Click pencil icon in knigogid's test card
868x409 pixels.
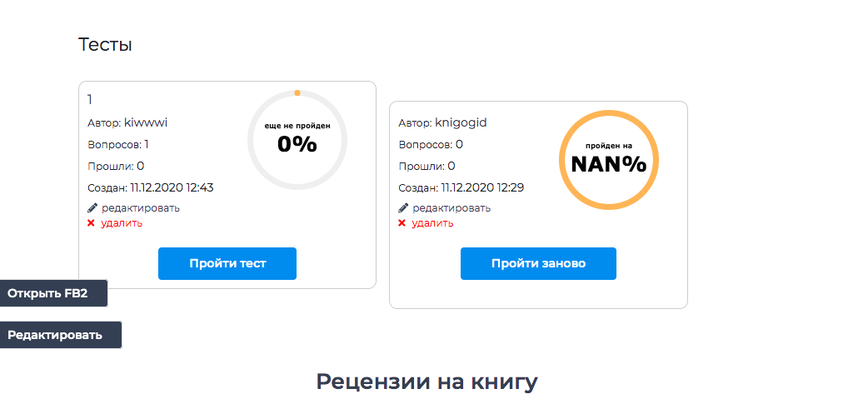tap(403, 207)
